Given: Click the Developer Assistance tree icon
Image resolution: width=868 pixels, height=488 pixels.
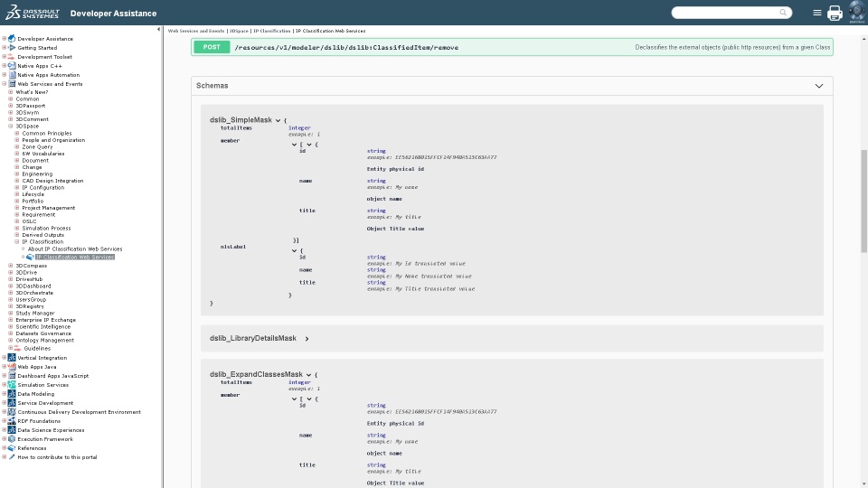Looking at the screenshot, I should 12,39.
